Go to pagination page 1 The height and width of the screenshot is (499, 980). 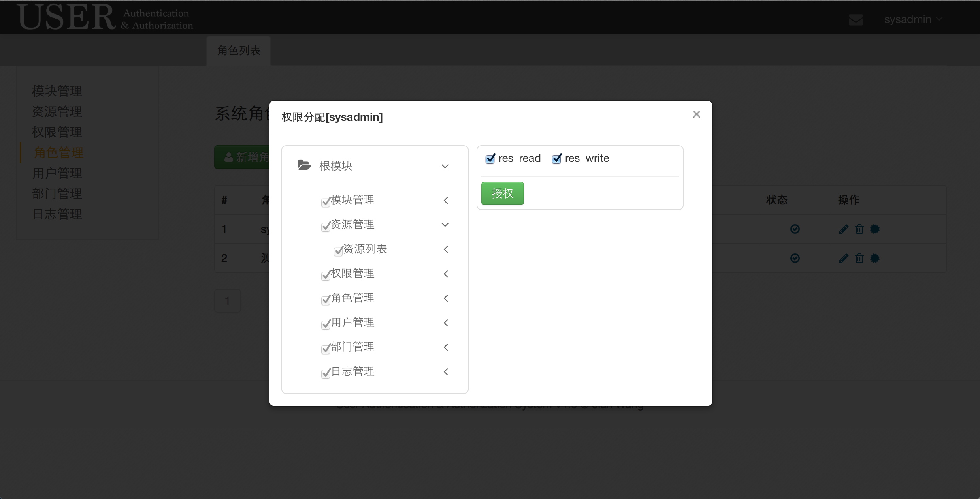click(227, 301)
